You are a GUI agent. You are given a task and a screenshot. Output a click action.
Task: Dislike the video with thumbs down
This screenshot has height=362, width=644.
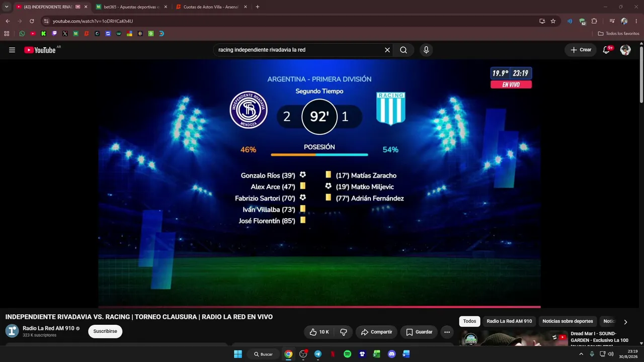[344, 332]
